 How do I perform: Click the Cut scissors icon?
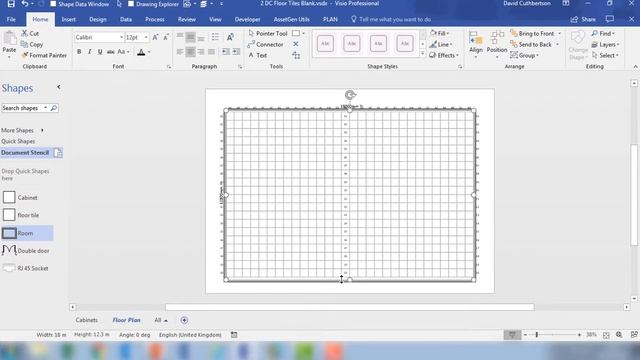24,33
